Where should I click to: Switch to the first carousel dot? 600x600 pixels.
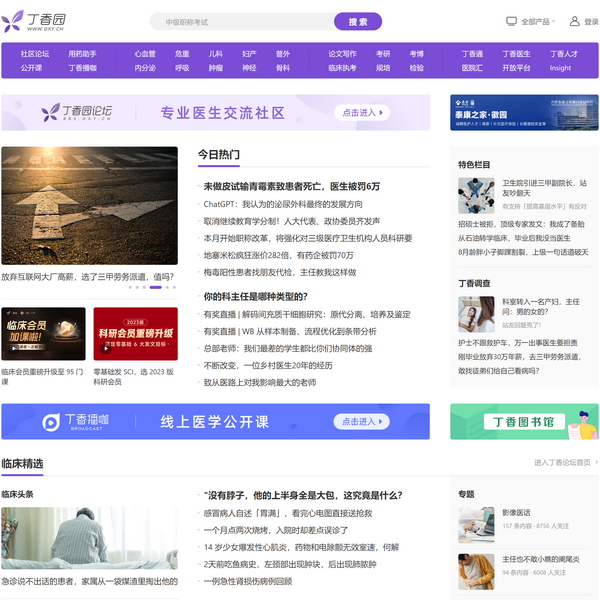click(130, 287)
